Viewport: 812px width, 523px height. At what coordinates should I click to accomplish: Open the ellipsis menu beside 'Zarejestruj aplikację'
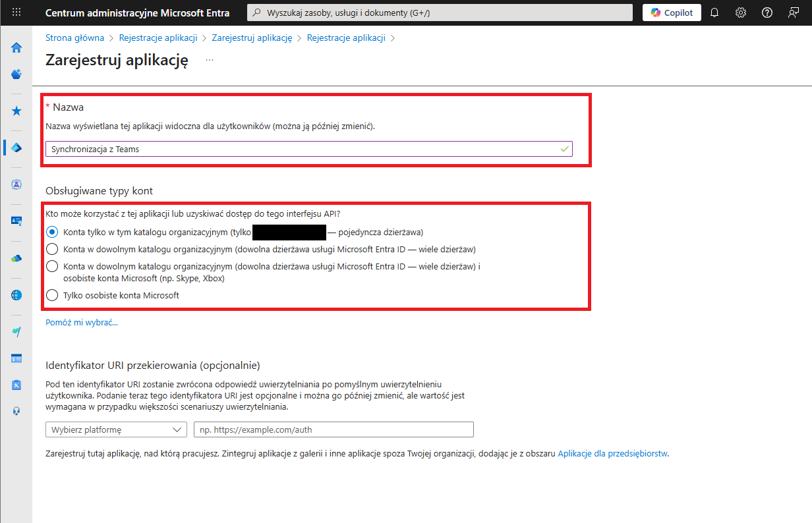210,60
